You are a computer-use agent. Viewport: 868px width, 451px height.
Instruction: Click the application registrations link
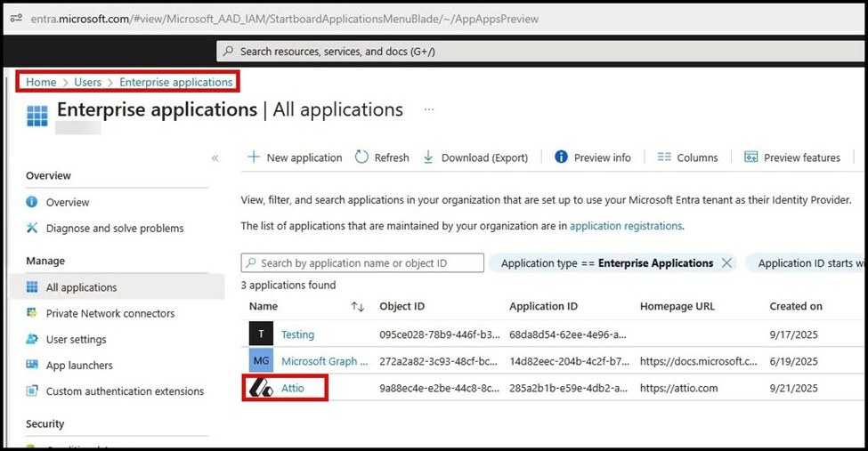(x=625, y=226)
